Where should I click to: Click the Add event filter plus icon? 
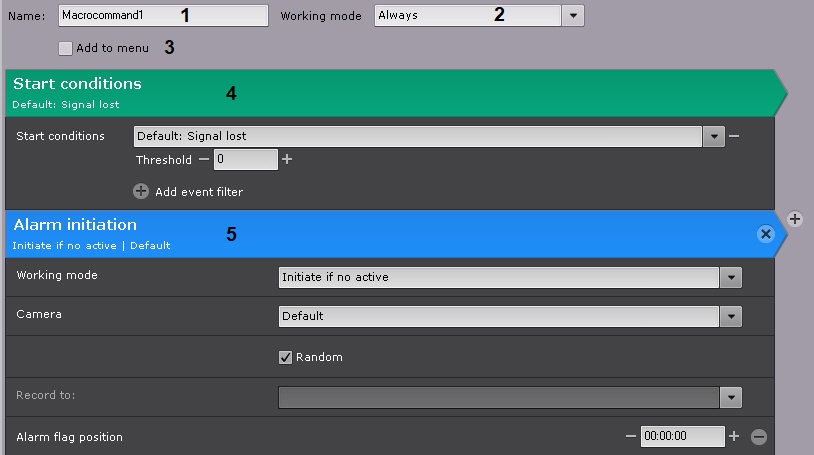pos(141,191)
